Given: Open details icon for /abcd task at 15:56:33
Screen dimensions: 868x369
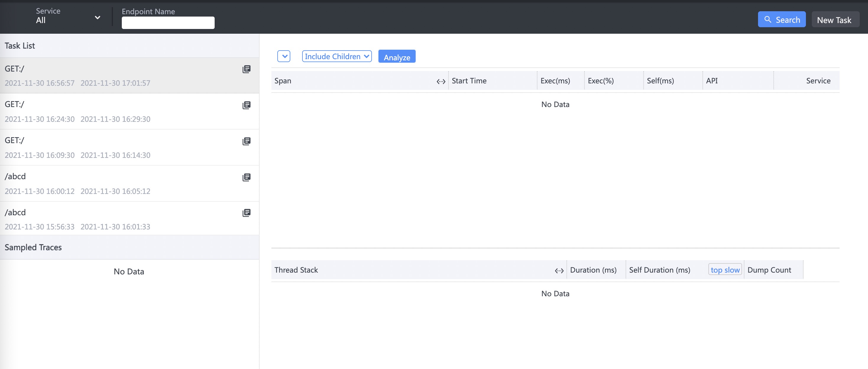Looking at the screenshot, I should coord(246,213).
